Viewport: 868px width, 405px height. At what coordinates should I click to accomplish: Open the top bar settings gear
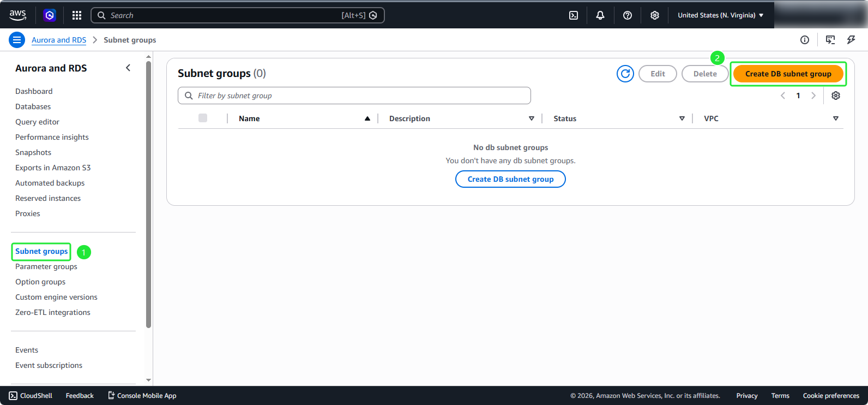pos(655,15)
